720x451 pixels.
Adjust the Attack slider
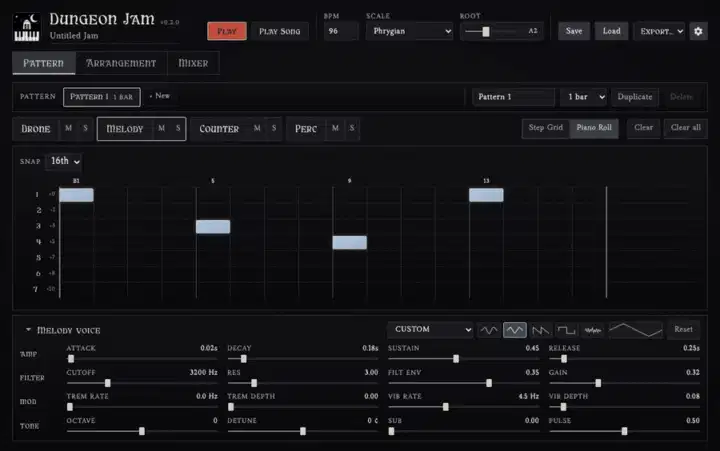[x=142, y=359]
